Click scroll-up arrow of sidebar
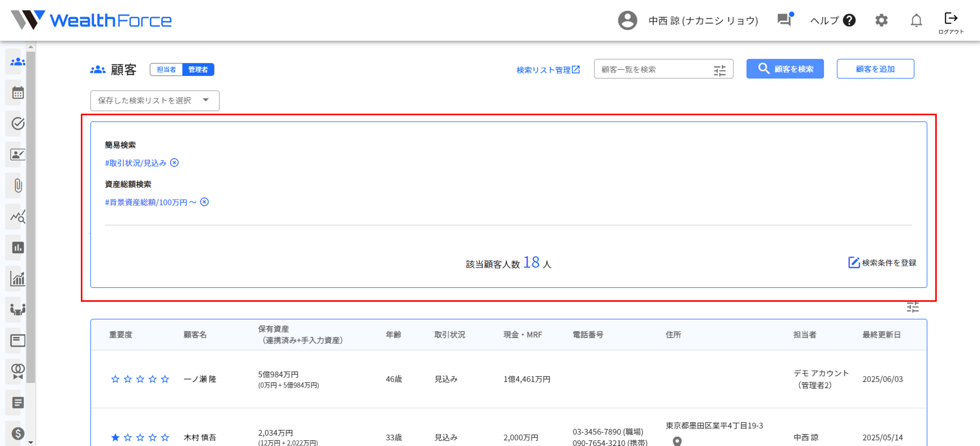Screen dimensions: 980x446 pyautogui.click(x=31, y=47)
